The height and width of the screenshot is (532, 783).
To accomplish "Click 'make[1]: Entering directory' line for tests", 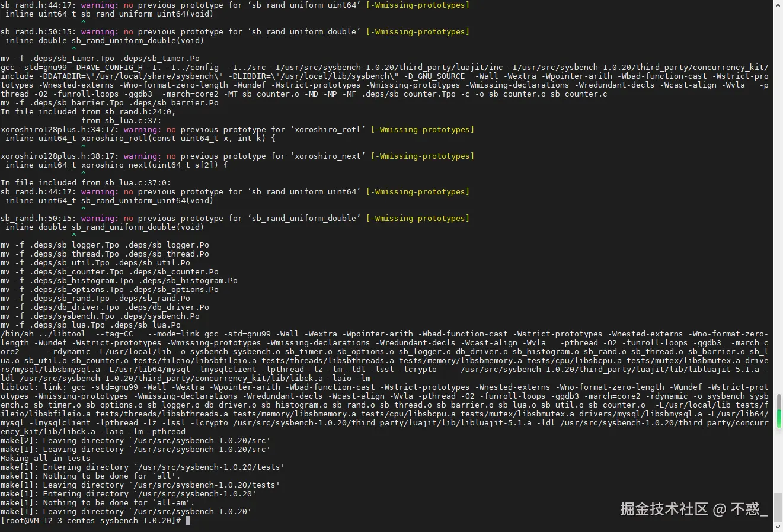I will coord(143,467).
